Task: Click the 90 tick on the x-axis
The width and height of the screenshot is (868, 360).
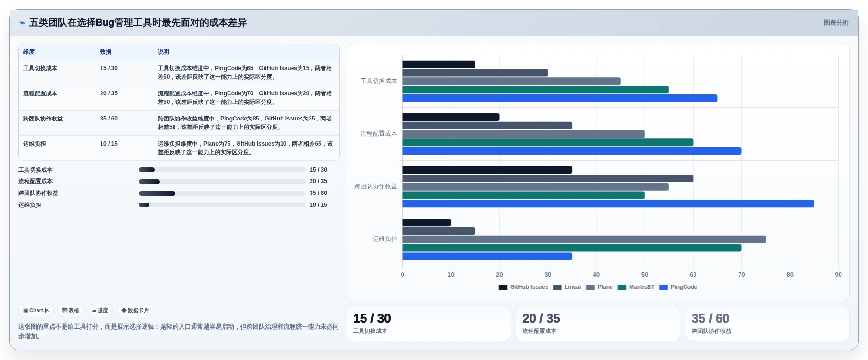Action: (838, 275)
